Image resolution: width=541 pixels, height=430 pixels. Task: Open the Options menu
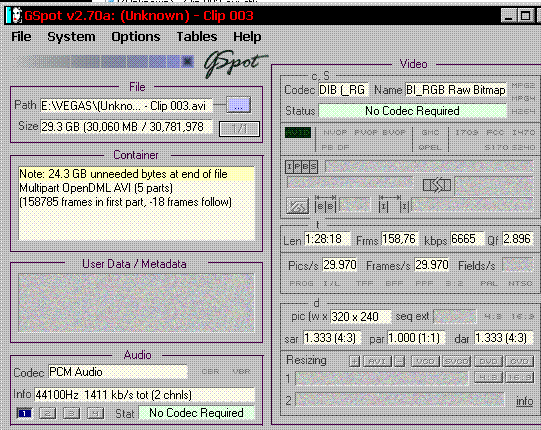click(x=136, y=37)
